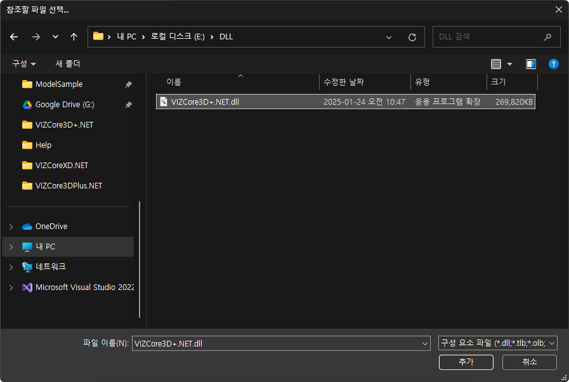Select the VIZCore3D+.NET.dll file row
Screen dimensions: 569x382
point(346,102)
